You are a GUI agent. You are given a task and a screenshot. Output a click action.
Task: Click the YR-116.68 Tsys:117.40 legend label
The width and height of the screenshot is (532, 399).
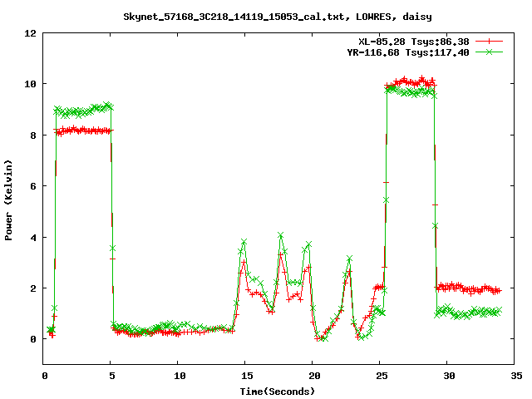pyautogui.click(x=408, y=52)
